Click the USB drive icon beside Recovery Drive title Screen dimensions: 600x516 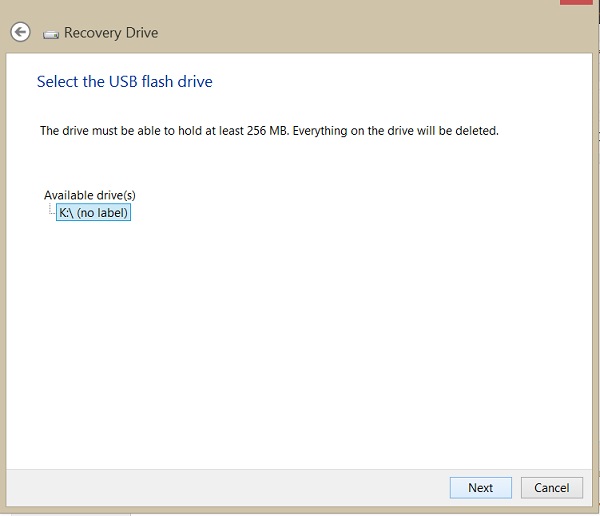(x=51, y=34)
